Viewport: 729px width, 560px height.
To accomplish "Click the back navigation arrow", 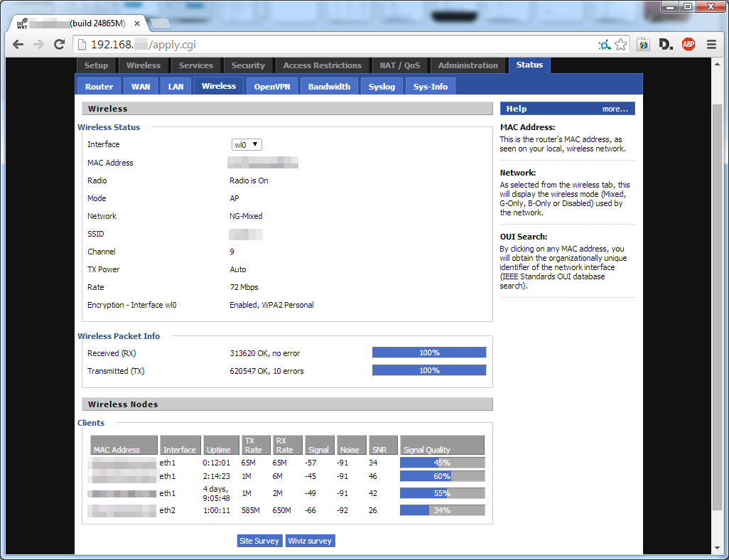I will click(x=17, y=44).
